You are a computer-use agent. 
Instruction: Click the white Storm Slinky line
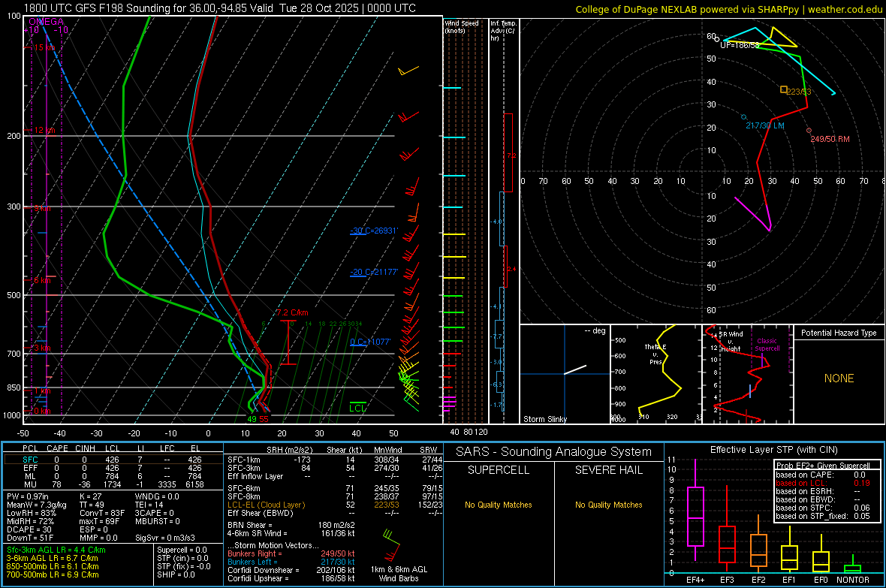point(575,369)
